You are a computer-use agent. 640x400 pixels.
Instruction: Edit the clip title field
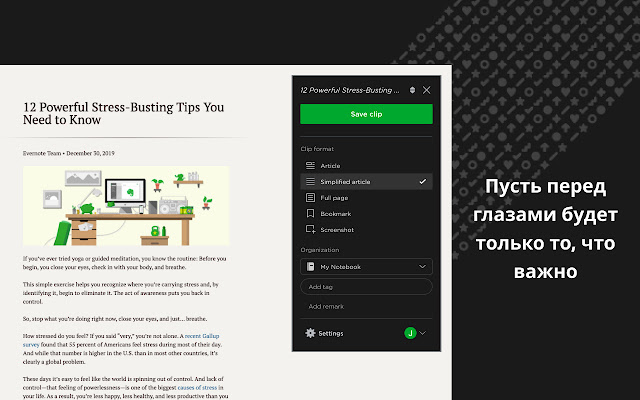[x=350, y=90]
